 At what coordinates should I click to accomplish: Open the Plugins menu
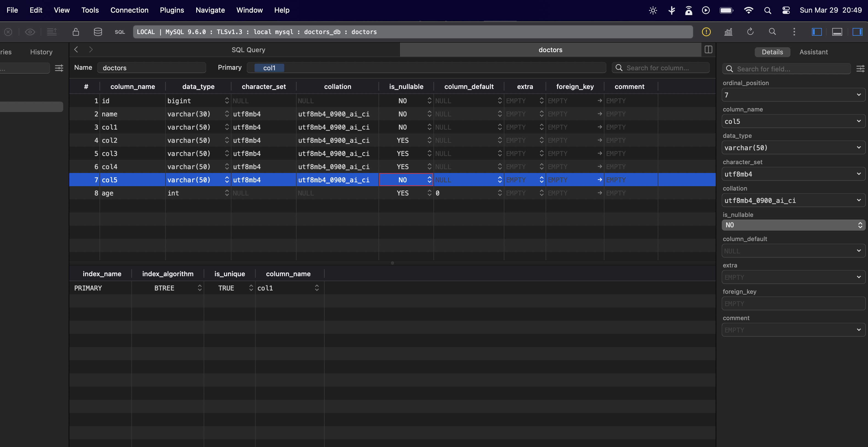click(x=172, y=10)
